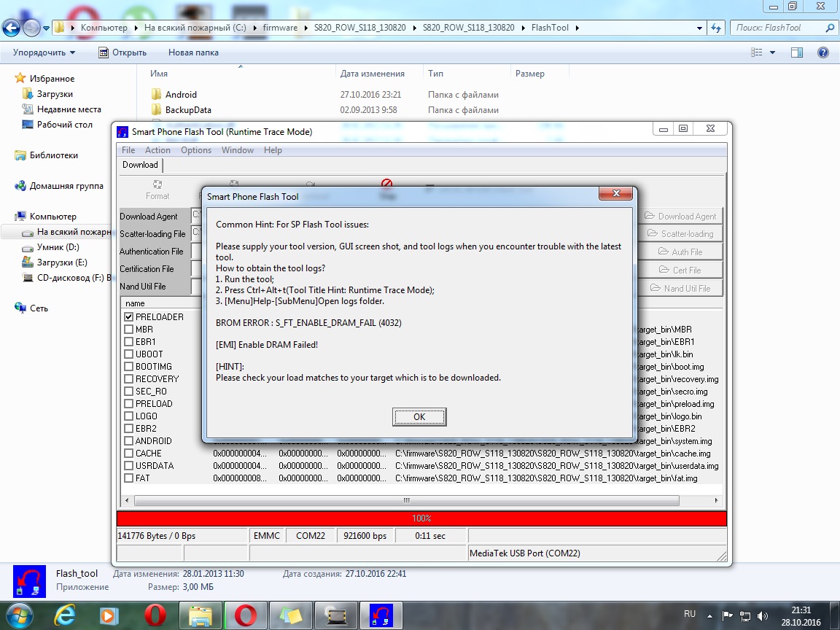Check the RECOVERY partition checkbox
840x630 pixels.
129,379
